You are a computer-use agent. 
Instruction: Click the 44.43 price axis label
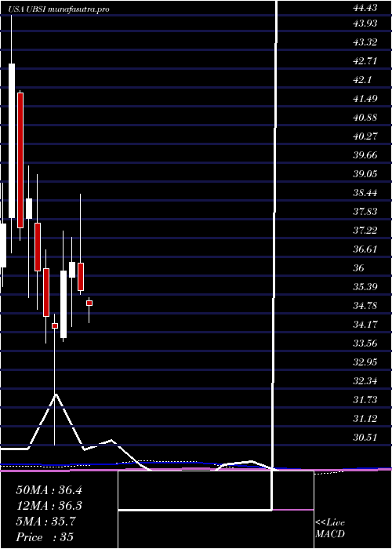[x=365, y=9]
